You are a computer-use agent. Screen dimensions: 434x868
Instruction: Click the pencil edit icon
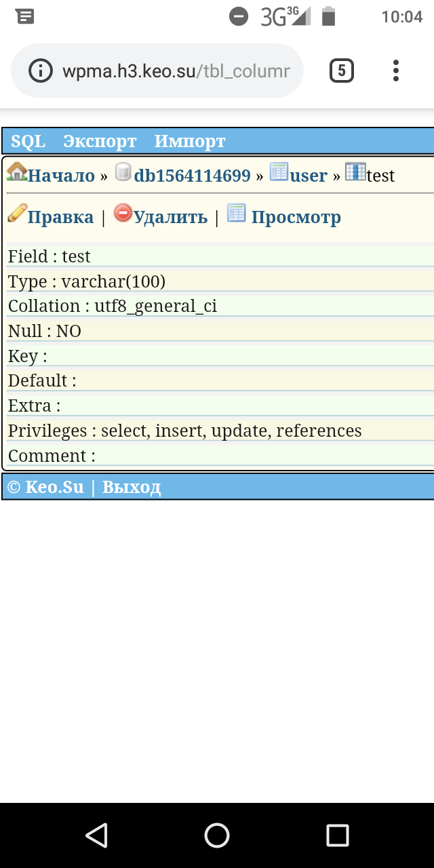(x=17, y=214)
